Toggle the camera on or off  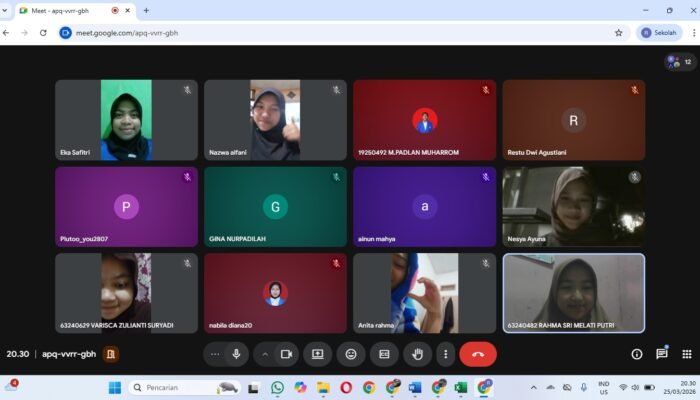pyautogui.click(x=286, y=354)
